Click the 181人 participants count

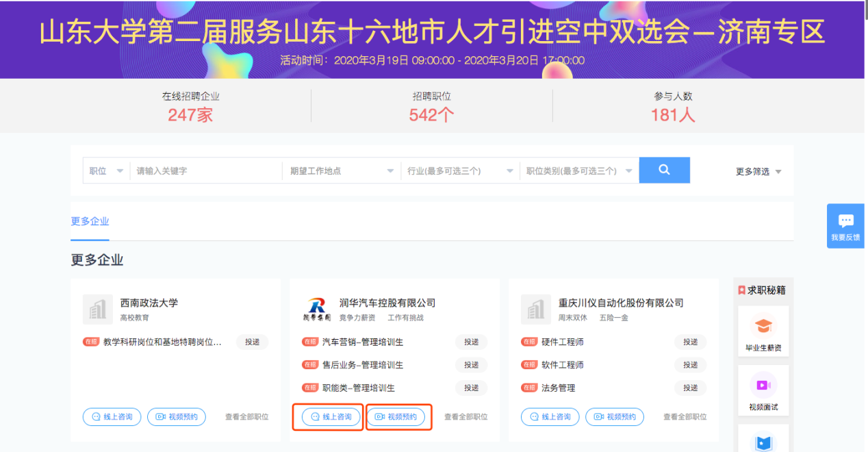(673, 115)
